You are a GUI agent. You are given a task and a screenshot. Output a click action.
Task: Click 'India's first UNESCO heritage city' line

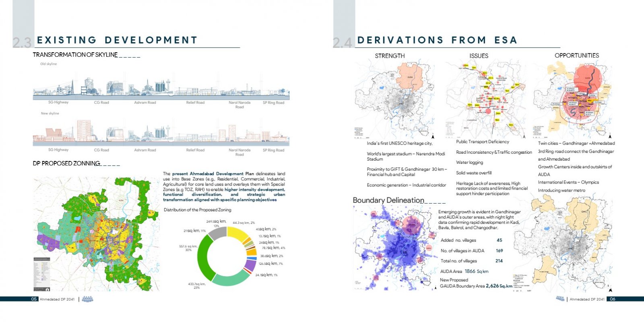click(x=400, y=143)
